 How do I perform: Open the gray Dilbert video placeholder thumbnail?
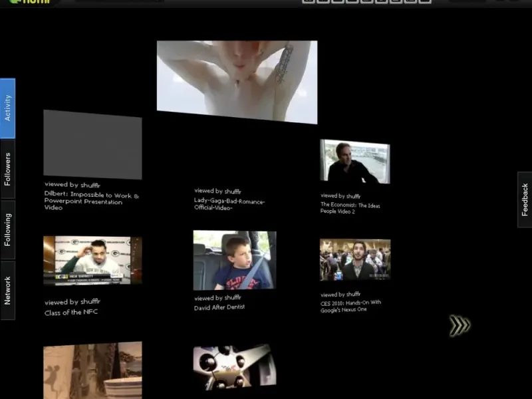point(92,144)
